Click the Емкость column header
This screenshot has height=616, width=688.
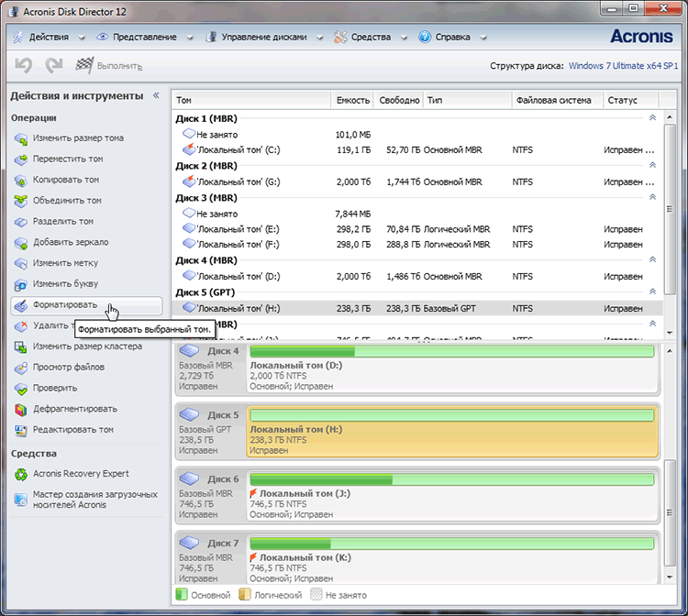pyautogui.click(x=352, y=100)
